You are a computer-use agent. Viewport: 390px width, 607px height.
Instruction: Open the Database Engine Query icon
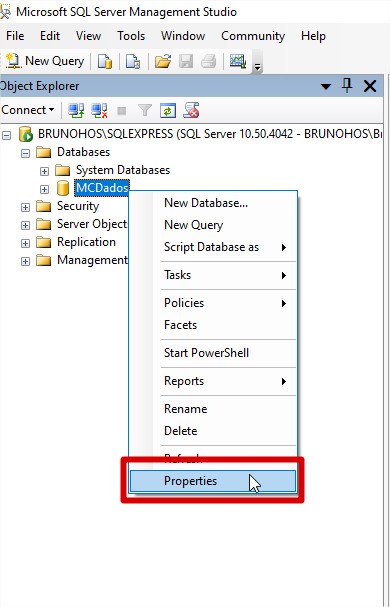[x=105, y=61]
